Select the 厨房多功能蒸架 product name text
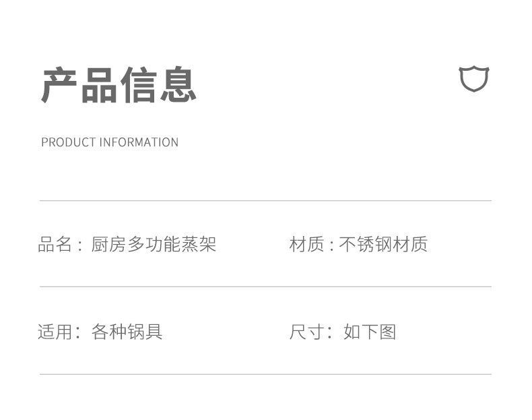The image size is (532, 420). tap(154, 244)
